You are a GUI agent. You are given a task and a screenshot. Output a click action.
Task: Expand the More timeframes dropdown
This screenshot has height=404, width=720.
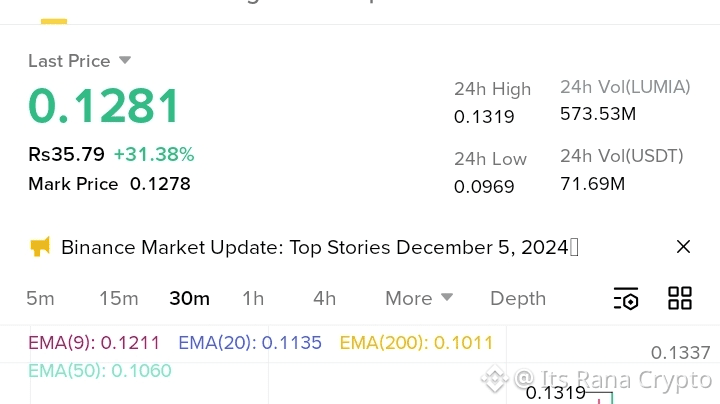(419, 298)
